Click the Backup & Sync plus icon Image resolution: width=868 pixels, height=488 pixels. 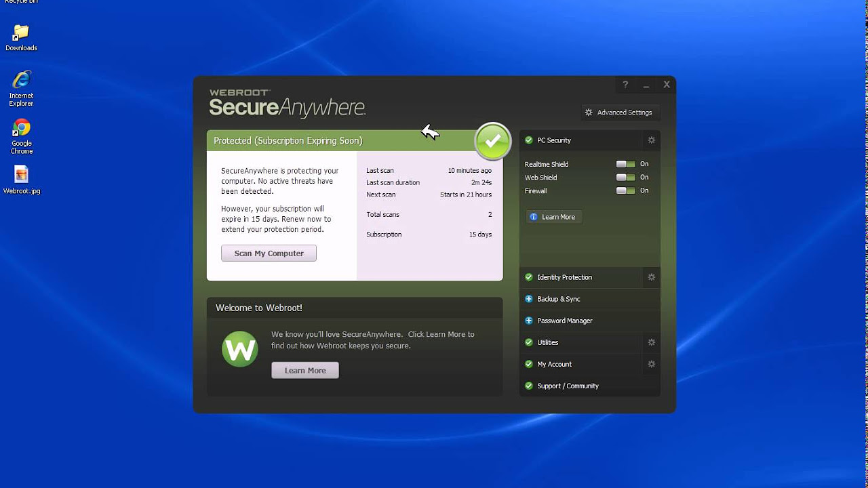click(x=529, y=299)
